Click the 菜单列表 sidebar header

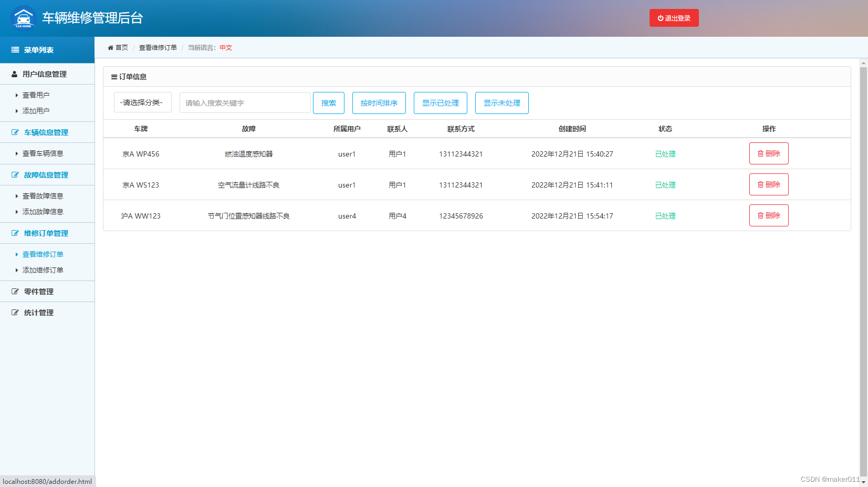[x=47, y=50]
